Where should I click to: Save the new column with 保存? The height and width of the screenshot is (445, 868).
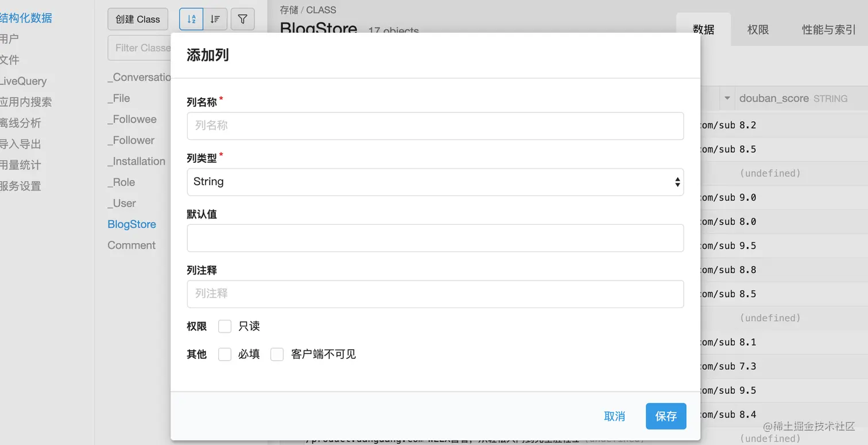coord(666,416)
